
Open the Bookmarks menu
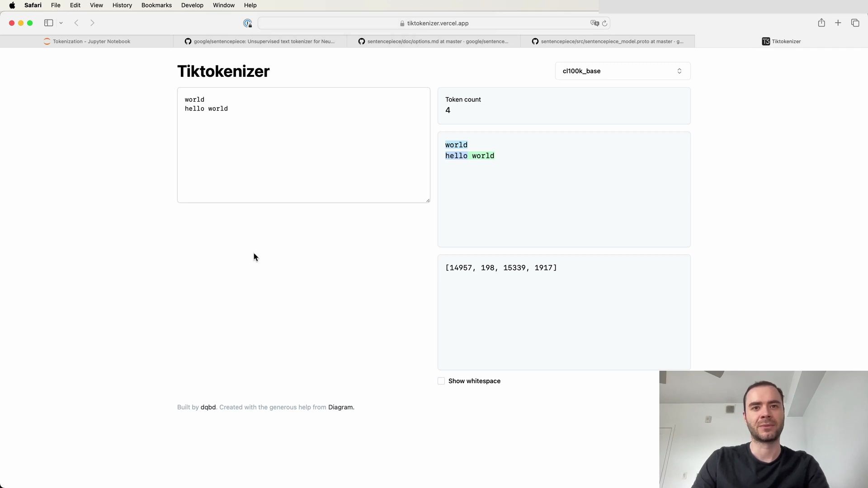coord(156,5)
